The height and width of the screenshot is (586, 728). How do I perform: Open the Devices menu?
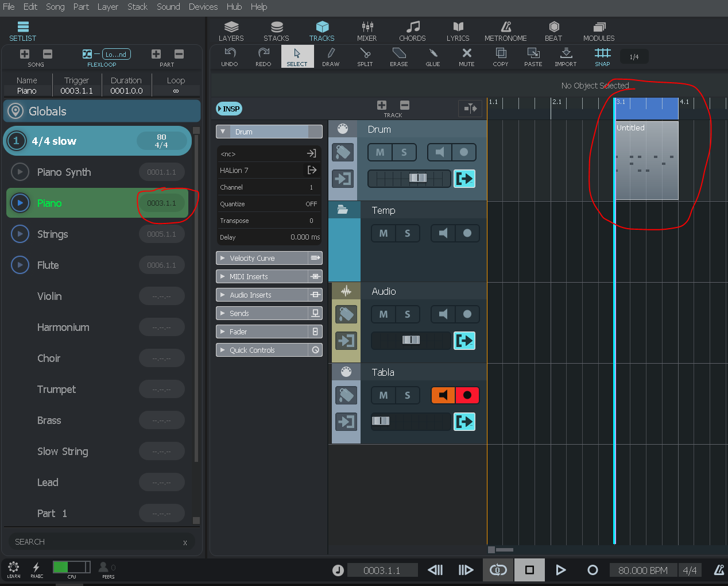pyautogui.click(x=203, y=7)
